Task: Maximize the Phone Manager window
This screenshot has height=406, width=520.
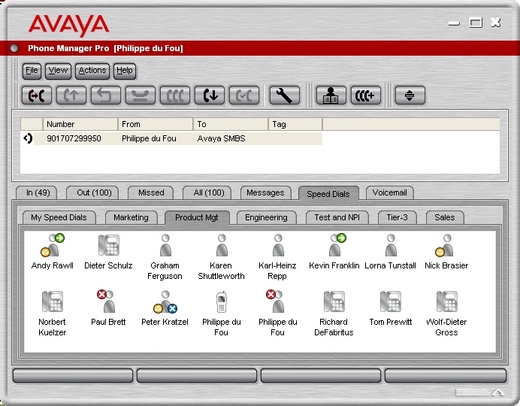Action: click(x=476, y=23)
